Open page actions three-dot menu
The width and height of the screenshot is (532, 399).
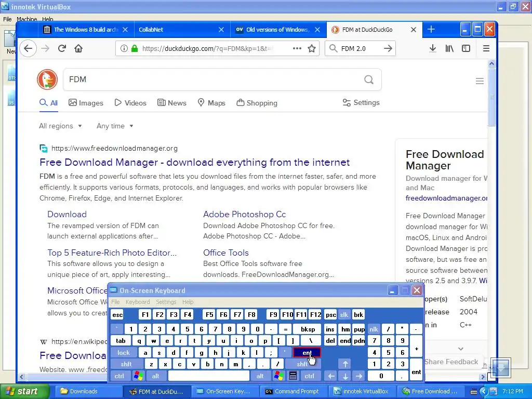coord(297,48)
